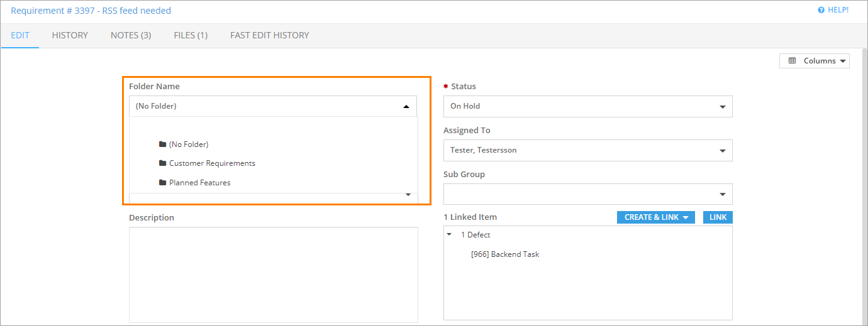Click the CREATE & LINK button
This screenshot has height=326, width=868.
pyautogui.click(x=657, y=217)
